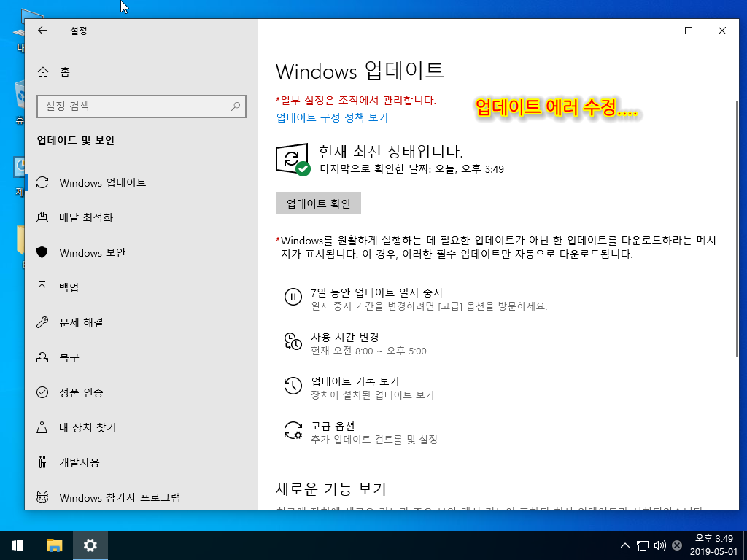Click the 현재 최신 상태입니다. status text
This screenshot has height=560, width=747.
pos(391,152)
